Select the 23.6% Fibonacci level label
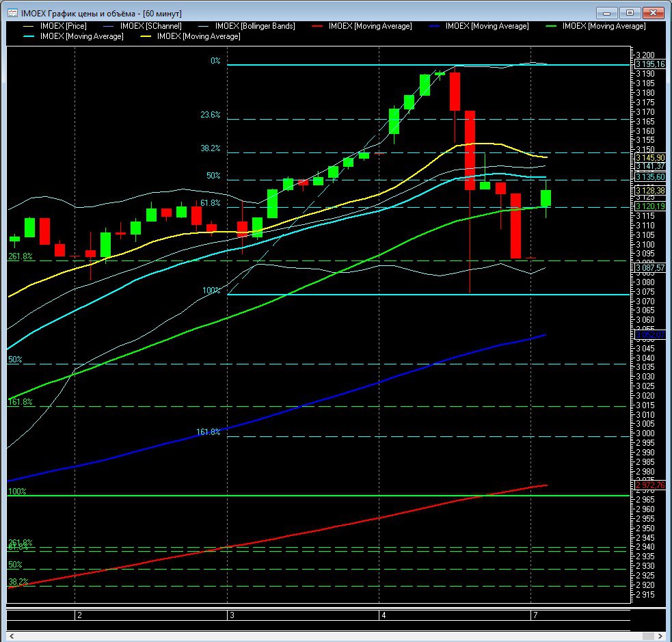 210,116
